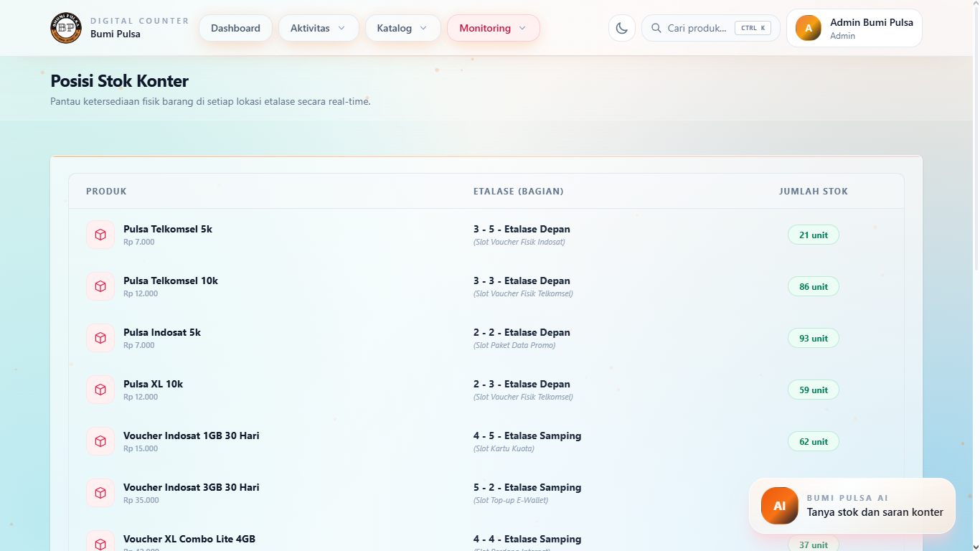The height and width of the screenshot is (551, 980).
Task: Click box icon for Pulsa Indosat 5k
Action: 100,338
